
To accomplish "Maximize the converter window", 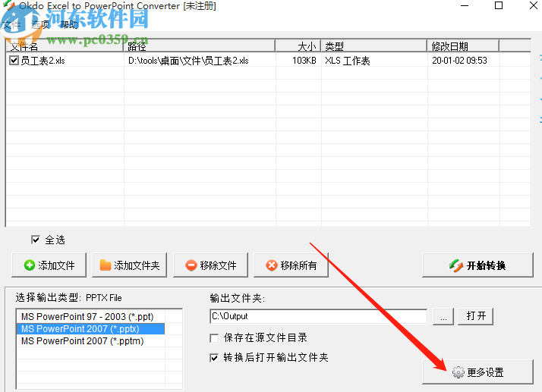I will (499, 5).
